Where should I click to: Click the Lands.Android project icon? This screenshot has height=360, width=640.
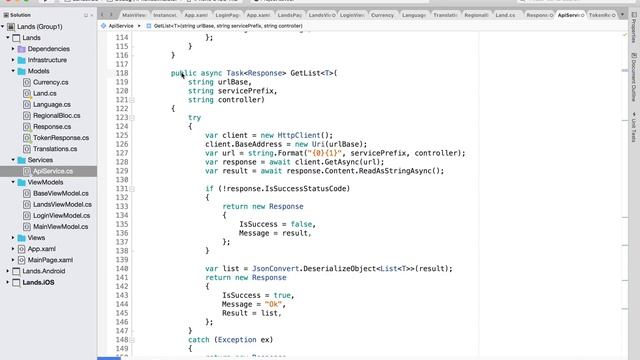pyautogui.click(x=16, y=271)
